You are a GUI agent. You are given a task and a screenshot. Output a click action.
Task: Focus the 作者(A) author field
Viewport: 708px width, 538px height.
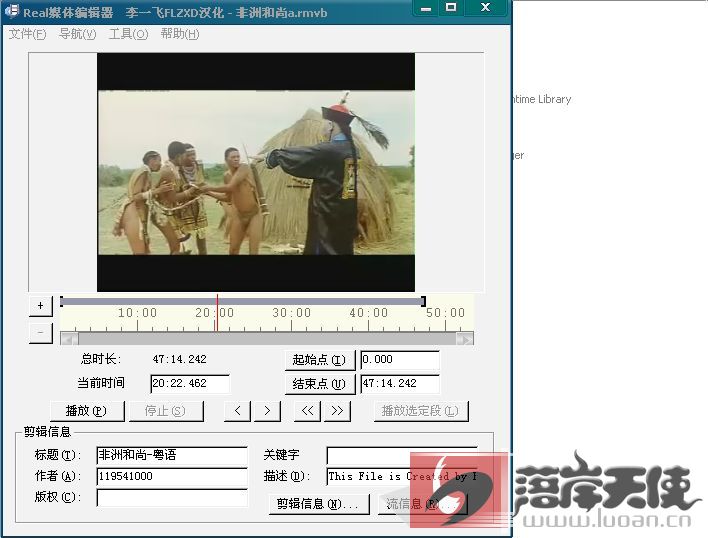point(172,476)
